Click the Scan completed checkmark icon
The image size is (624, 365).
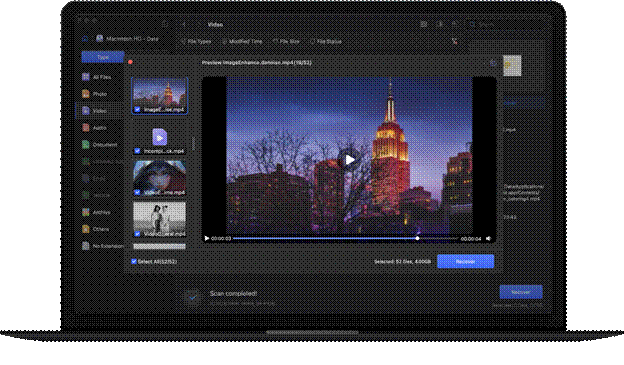(x=192, y=297)
